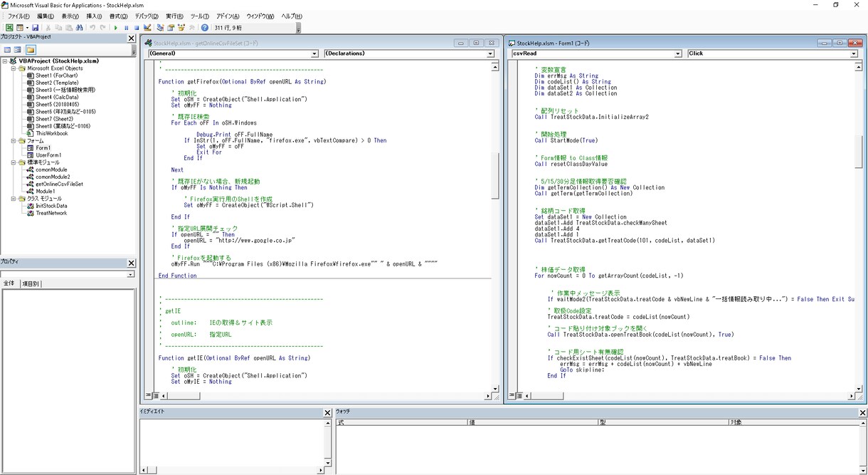The width and height of the screenshot is (868, 475).
Task: Open the (Declarations) procedure dropdown
Action: click(490, 53)
